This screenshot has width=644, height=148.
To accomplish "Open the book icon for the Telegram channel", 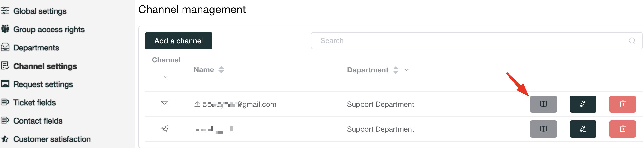I will coord(543,129).
